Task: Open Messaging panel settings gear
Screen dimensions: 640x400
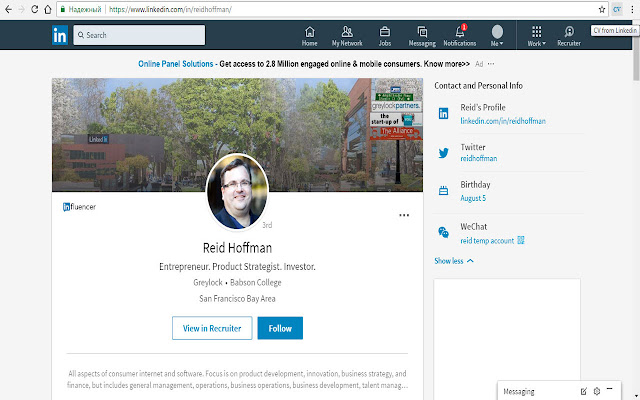Action: click(x=597, y=391)
